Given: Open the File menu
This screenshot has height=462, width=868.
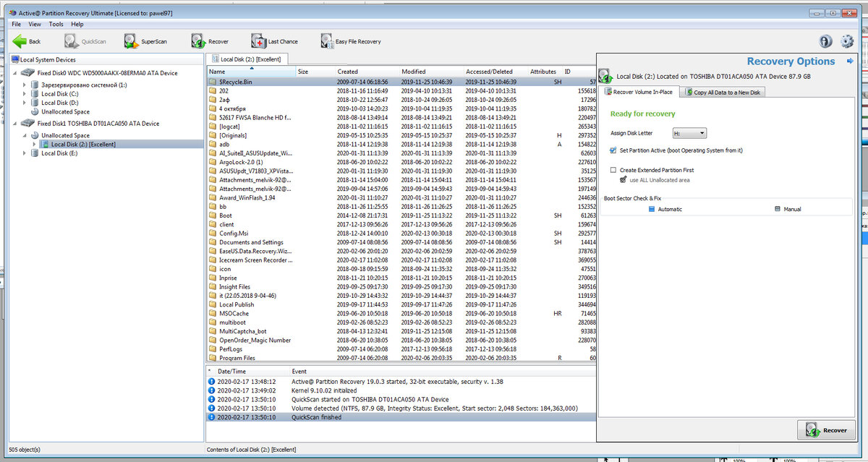Looking at the screenshot, I should (x=16, y=24).
